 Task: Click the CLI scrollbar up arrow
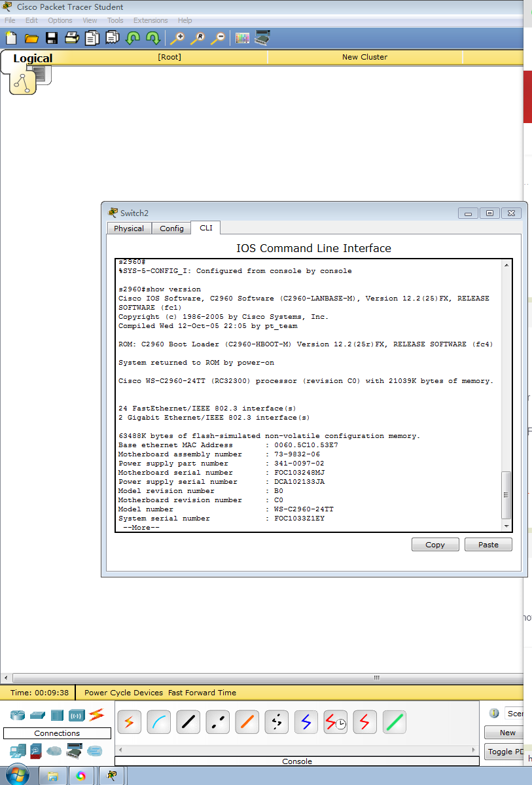506,265
